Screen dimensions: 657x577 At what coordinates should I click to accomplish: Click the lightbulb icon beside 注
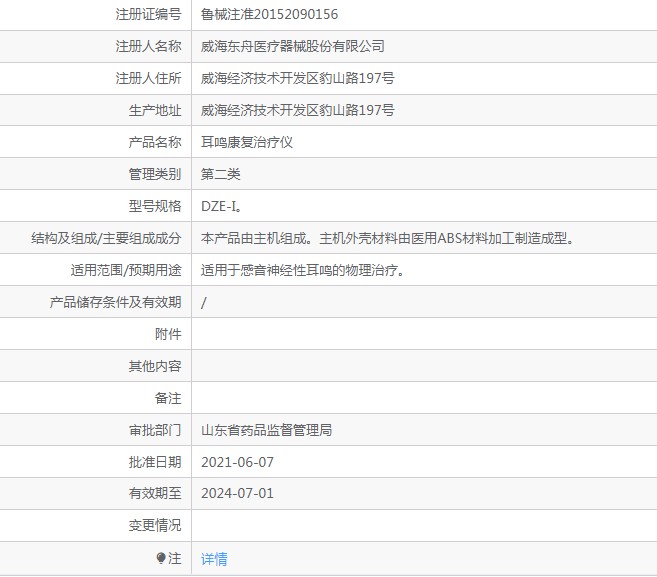[161, 558]
